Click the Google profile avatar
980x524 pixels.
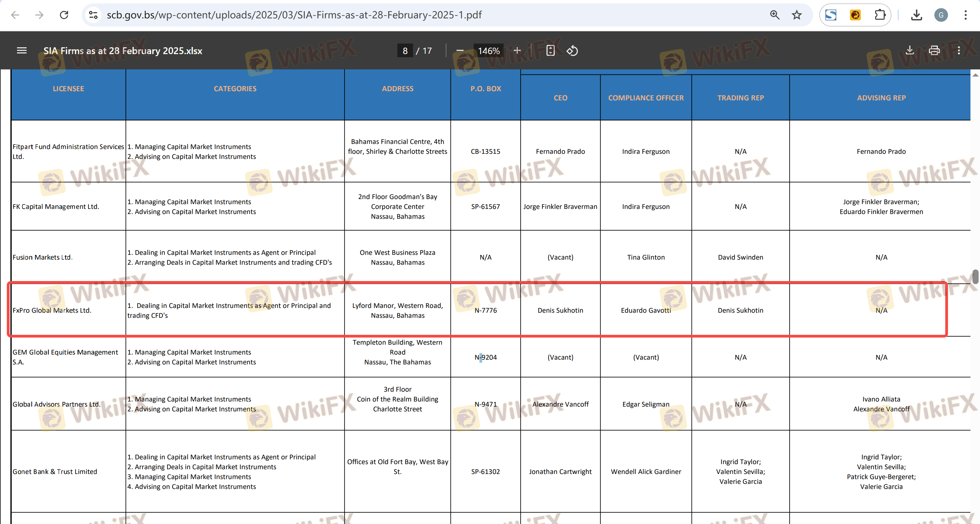click(x=941, y=15)
